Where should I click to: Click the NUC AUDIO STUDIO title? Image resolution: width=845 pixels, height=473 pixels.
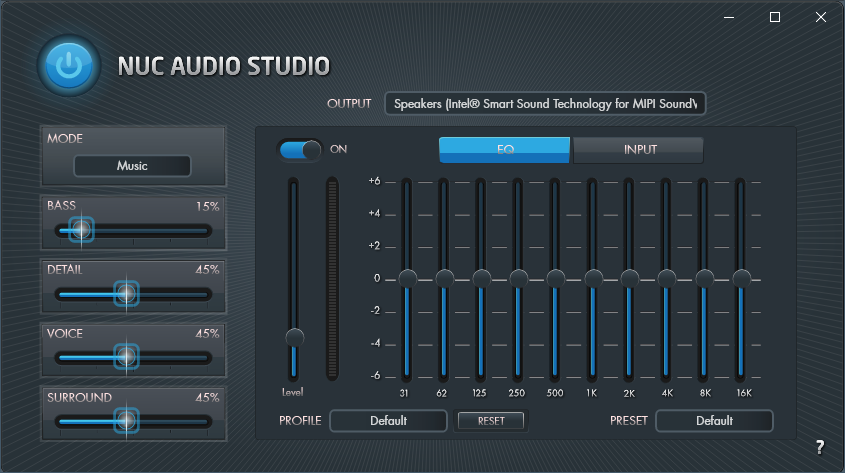(x=224, y=66)
